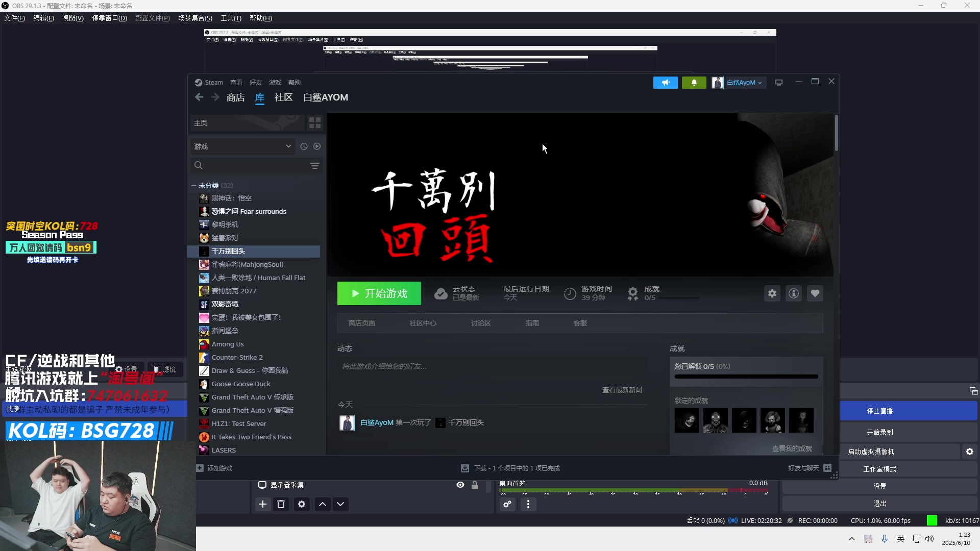Click Steam forward navigation arrow
Image resolution: width=980 pixels, height=551 pixels.
coord(215,97)
